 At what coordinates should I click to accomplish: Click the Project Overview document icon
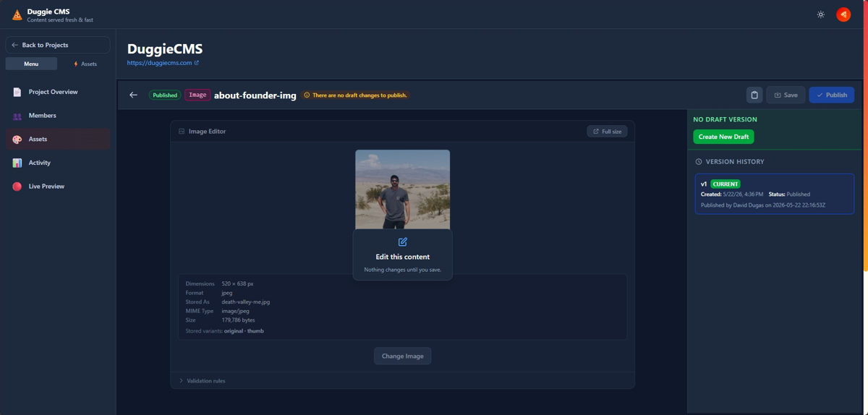[17, 92]
